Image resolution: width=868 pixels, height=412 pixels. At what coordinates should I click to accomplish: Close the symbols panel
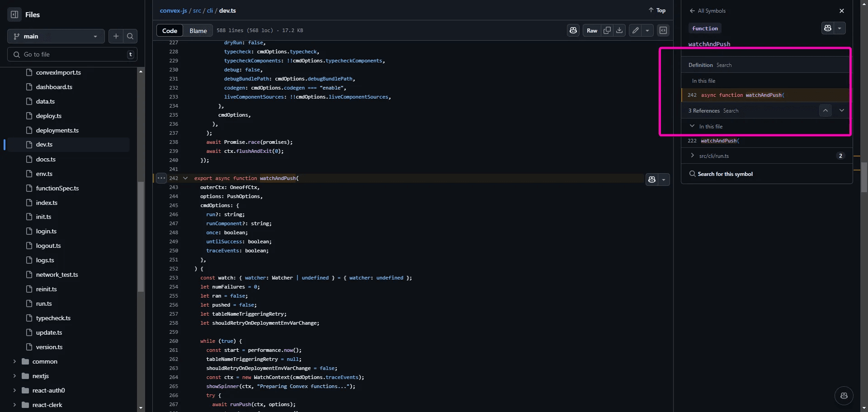coord(841,11)
